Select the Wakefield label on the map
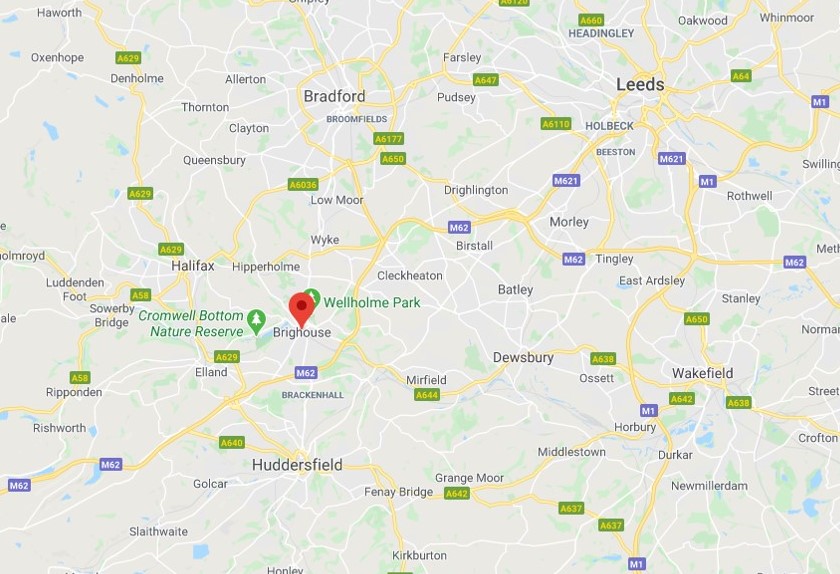Image resolution: width=840 pixels, height=574 pixels. coord(703,373)
